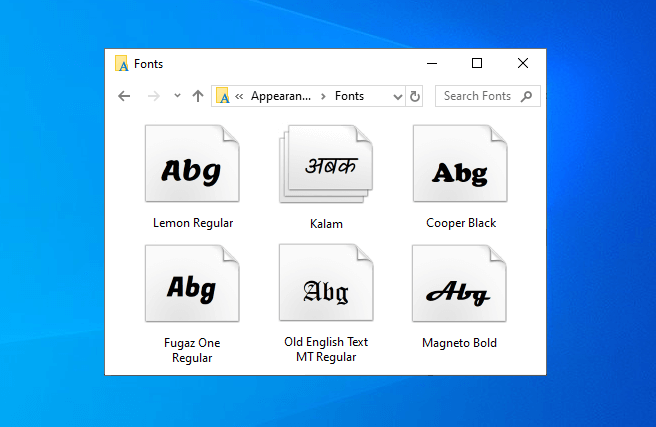Expand the double-chevron breadcrumb overflow

tap(240, 96)
